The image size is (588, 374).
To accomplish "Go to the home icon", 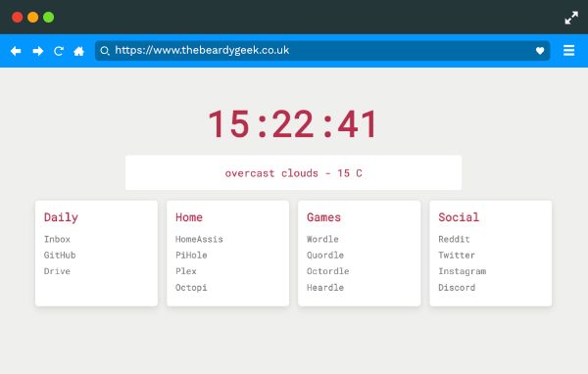I will tap(78, 51).
